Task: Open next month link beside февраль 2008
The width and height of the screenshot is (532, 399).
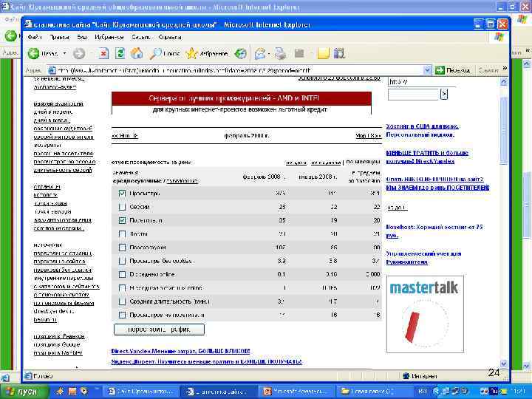Action: (369, 136)
